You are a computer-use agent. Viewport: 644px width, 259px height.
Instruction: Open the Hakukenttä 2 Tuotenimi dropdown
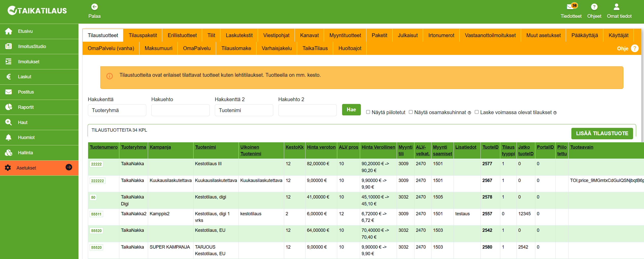pos(244,110)
